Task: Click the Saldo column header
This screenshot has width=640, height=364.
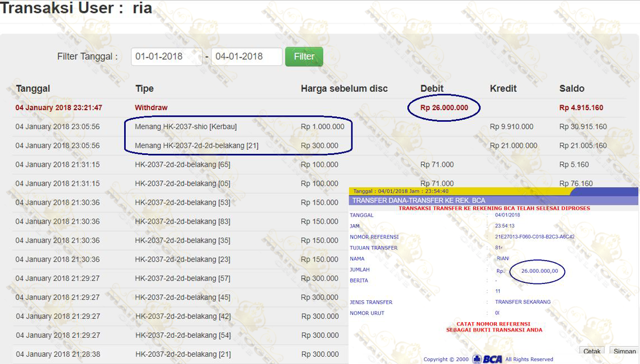Action: click(572, 88)
